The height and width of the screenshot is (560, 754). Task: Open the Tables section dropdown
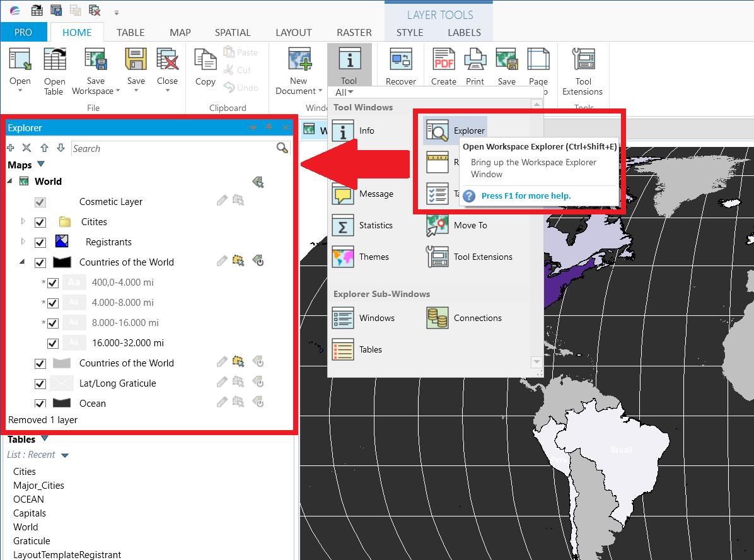click(45, 438)
